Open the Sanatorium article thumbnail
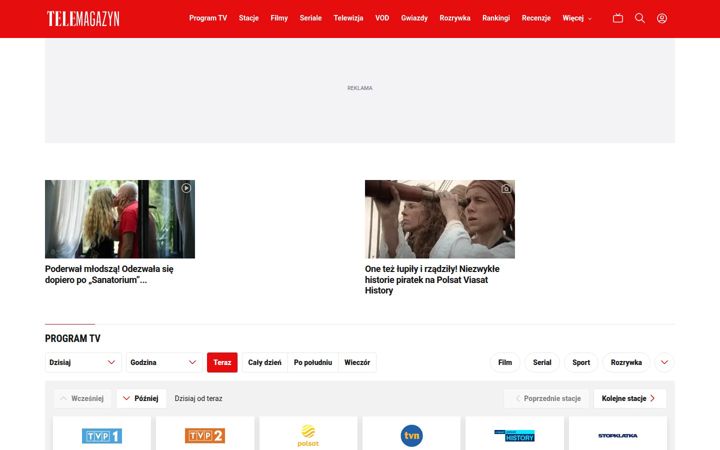This screenshot has height=450, width=720. pos(120,219)
